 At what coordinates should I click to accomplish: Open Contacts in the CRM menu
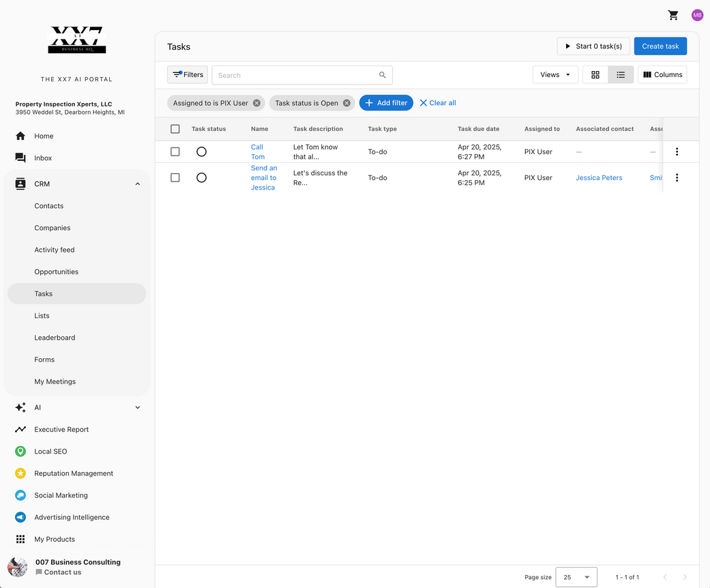49,206
